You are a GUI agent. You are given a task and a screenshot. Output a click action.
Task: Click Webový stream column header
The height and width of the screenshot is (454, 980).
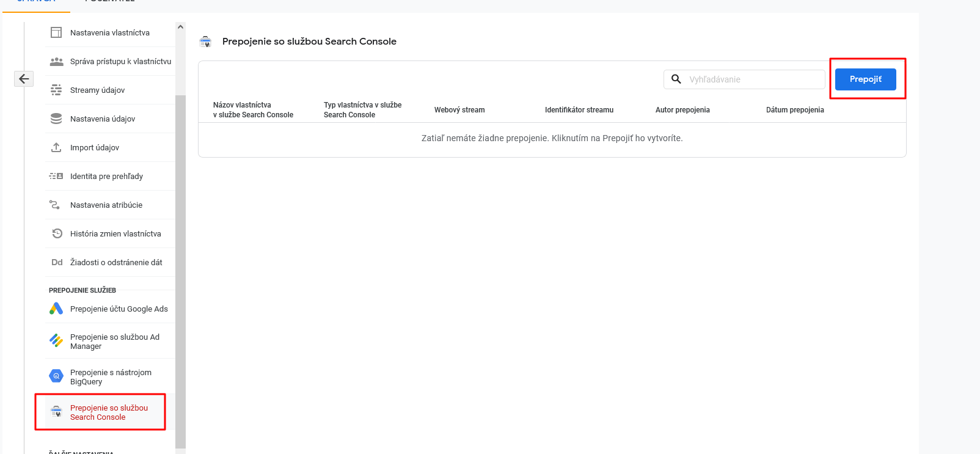click(x=459, y=110)
